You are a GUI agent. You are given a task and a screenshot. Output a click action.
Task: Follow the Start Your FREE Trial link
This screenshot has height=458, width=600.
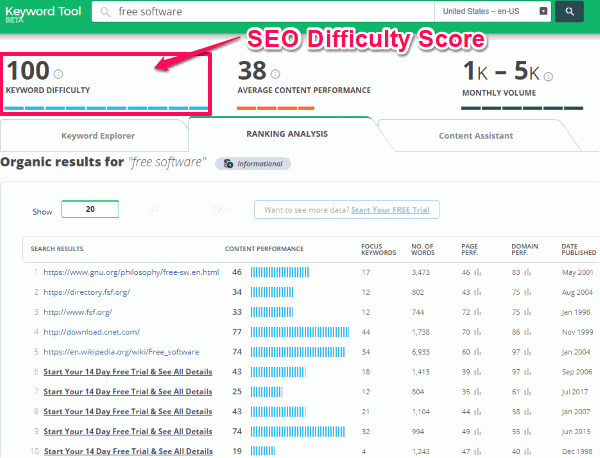click(390, 210)
